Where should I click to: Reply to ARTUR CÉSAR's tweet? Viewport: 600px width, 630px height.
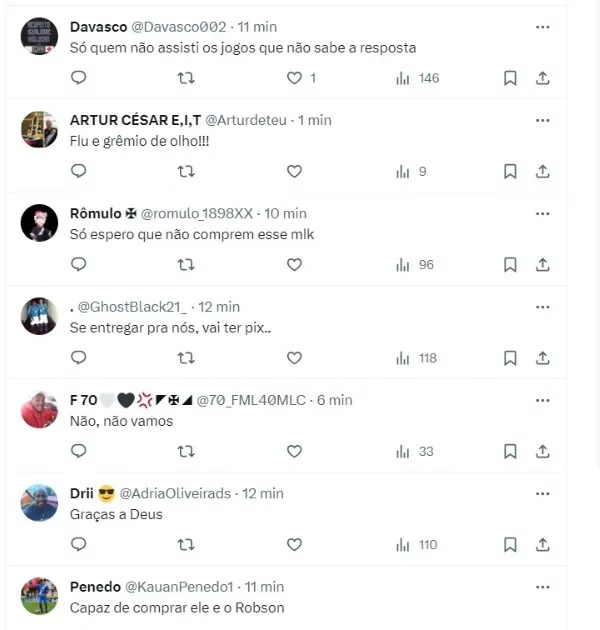[x=79, y=171]
